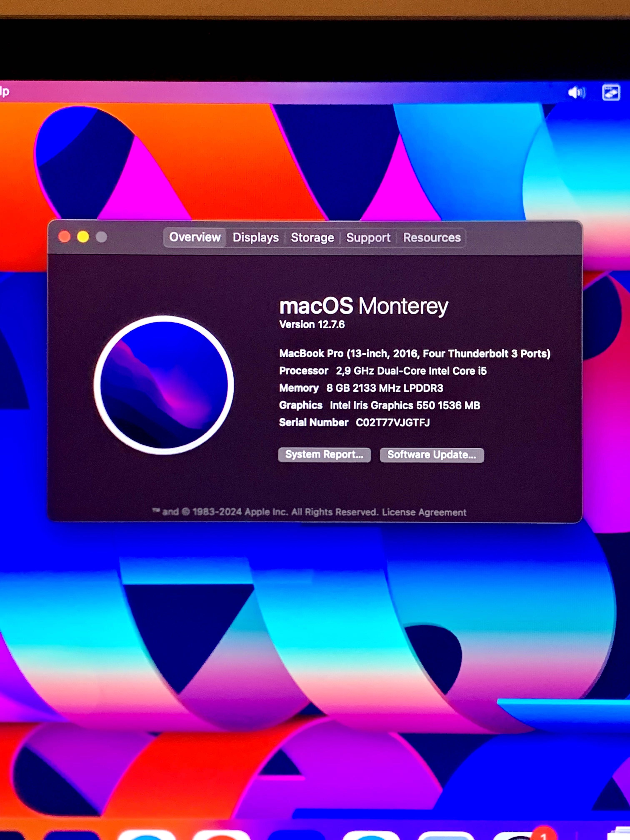Image resolution: width=630 pixels, height=840 pixels.
Task: Click the serial number C02T77VJGTFJ
Action: click(x=393, y=423)
